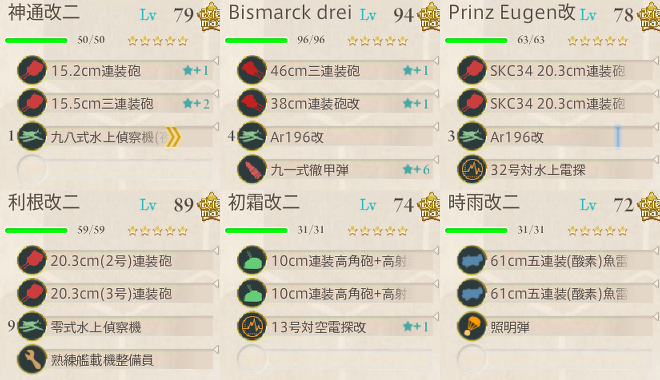Select the 九一式徹甲弾 shell icon
Image resolution: width=660 pixels, height=380 pixels.
(252, 170)
